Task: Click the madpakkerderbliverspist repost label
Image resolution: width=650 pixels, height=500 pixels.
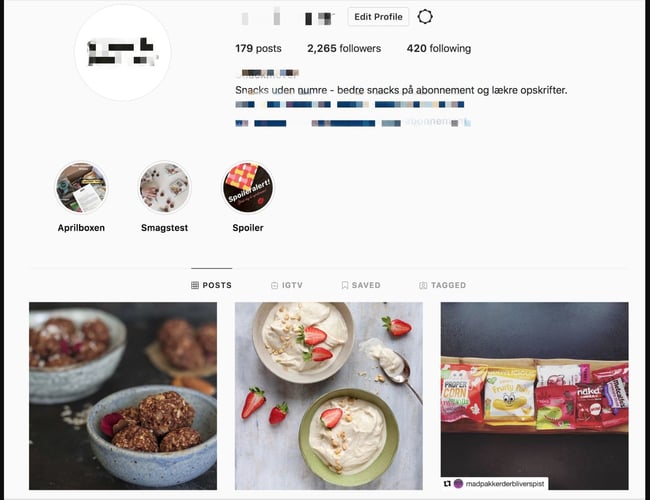Action: tap(495, 483)
